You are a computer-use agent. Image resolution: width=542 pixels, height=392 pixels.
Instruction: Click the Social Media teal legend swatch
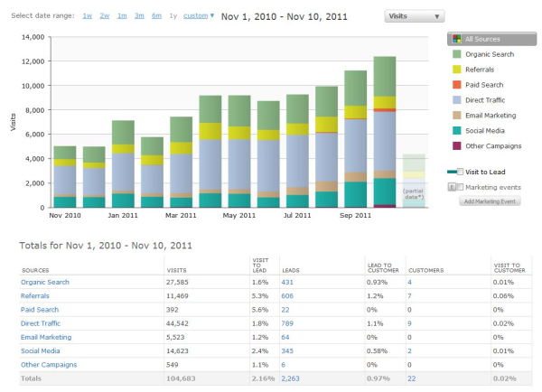coord(455,130)
